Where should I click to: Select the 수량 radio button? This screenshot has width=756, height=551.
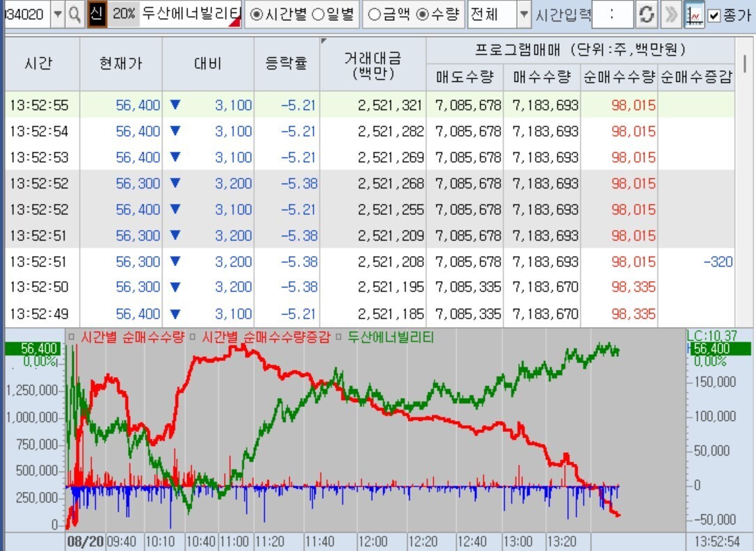(422, 15)
